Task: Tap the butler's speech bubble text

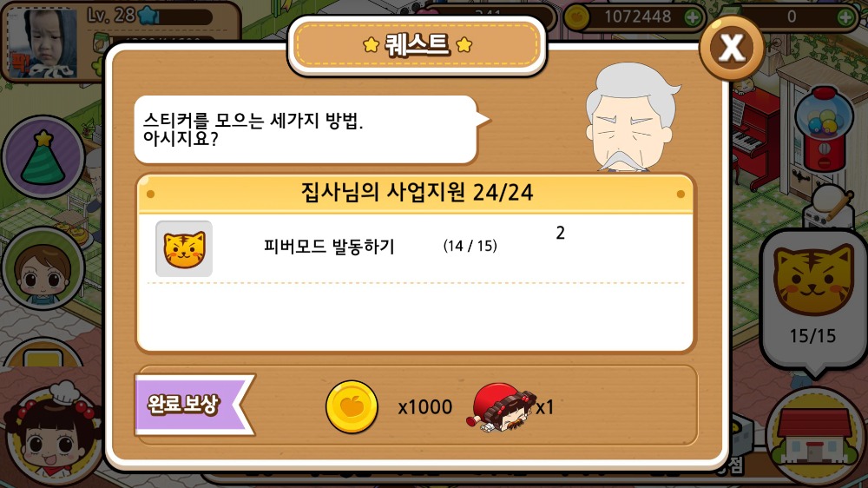Action: [253, 129]
